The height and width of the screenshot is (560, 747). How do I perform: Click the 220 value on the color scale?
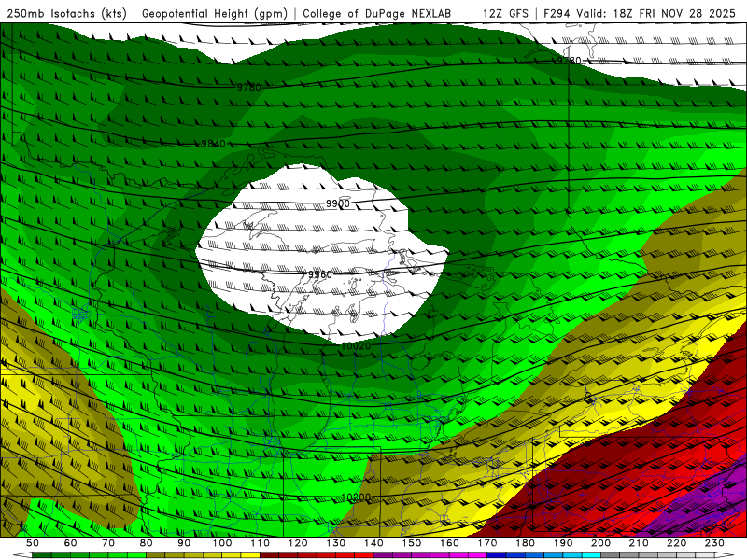(676, 543)
